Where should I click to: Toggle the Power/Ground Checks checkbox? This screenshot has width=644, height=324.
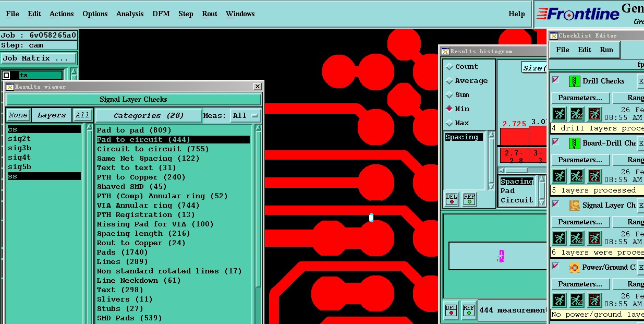click(556, 266)
